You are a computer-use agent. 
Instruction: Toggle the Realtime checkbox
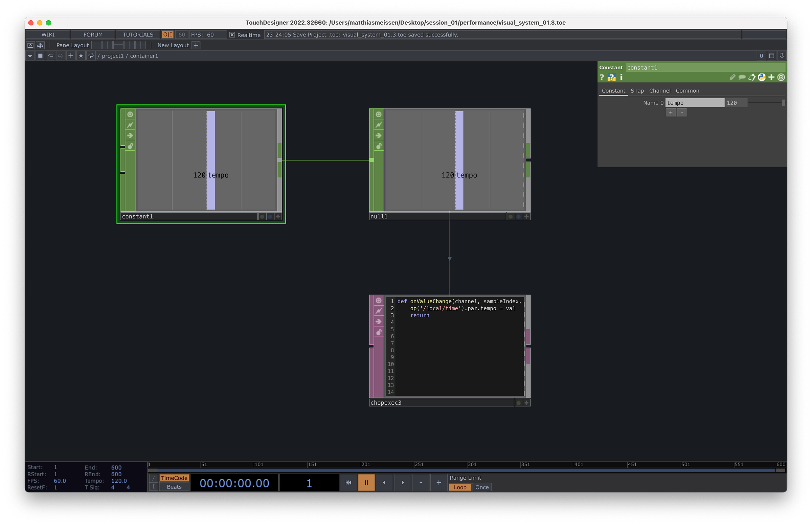tap(232, 35)
